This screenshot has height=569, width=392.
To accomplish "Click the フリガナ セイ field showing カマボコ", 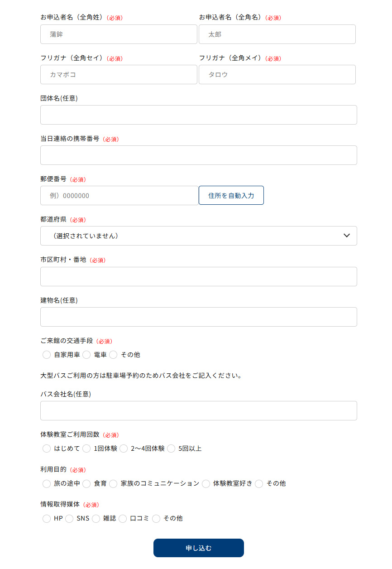I will (x=119, y=74).
